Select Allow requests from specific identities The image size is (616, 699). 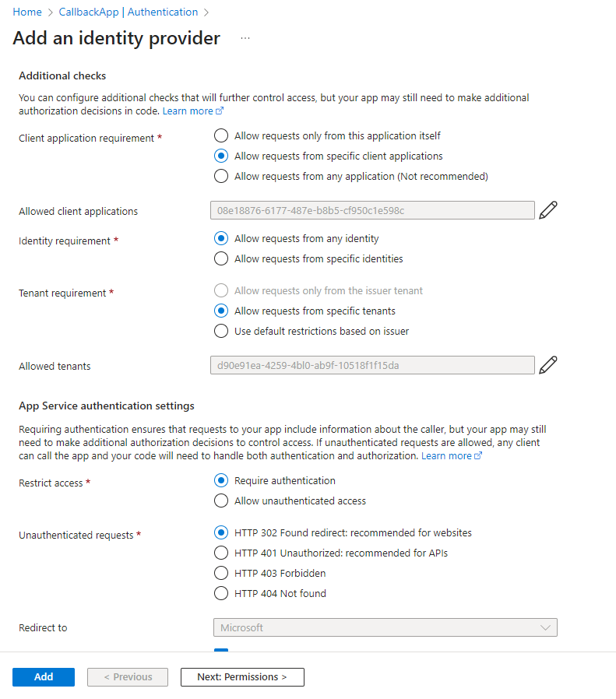[221, 258]
